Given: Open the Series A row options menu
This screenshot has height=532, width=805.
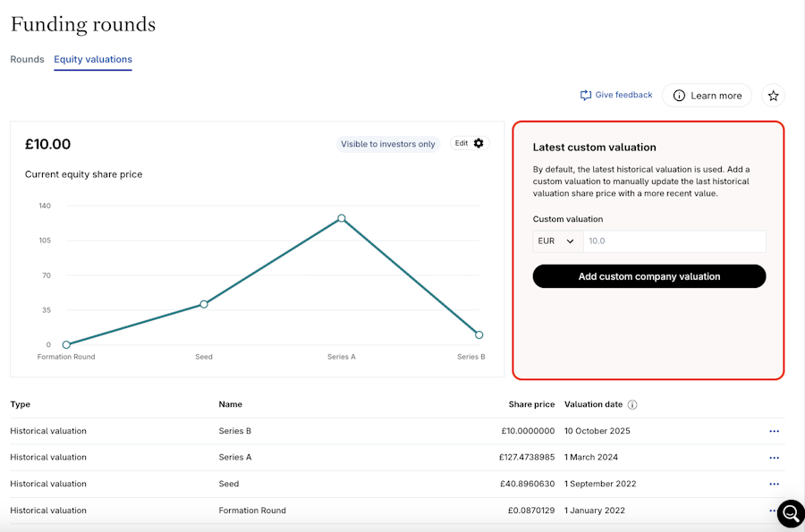Looking at the screenshot, I should (x=774, y=458).
